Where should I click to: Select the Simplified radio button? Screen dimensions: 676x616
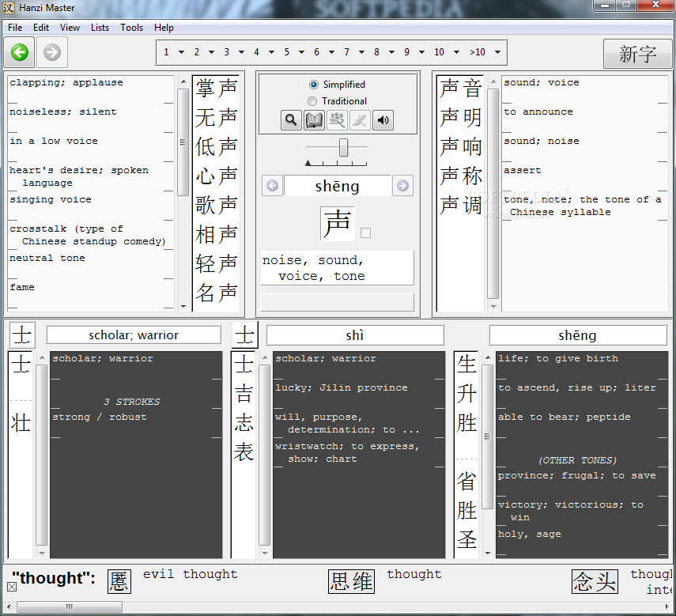click(x=313, y=85)
